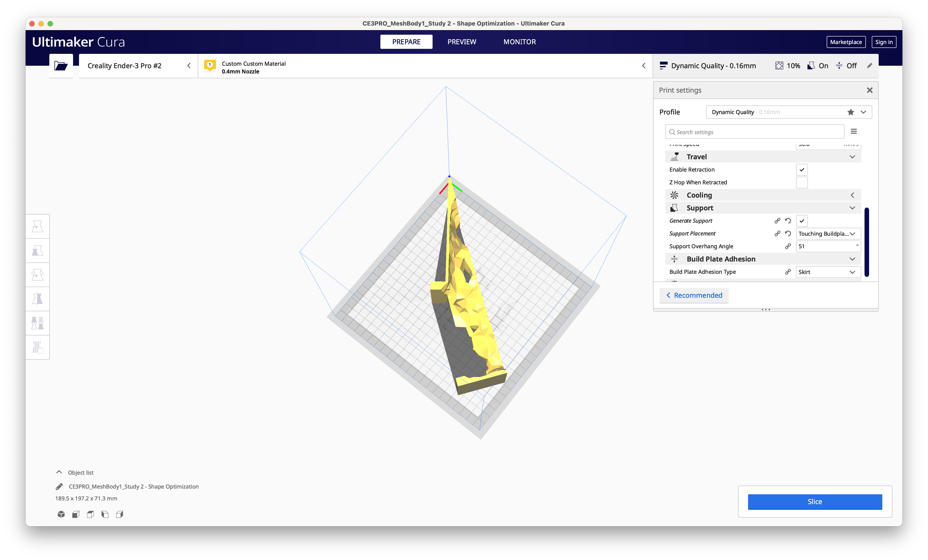
Task: Switch to front view icon
Action: coord(76,514)
